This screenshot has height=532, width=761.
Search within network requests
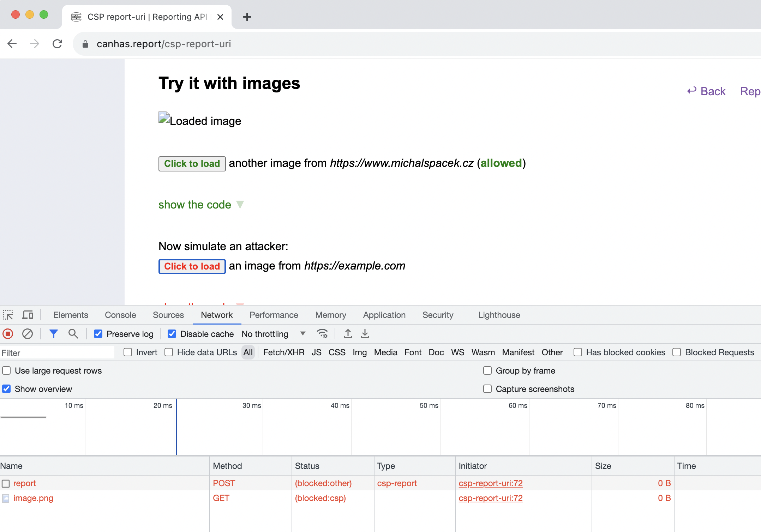point(73,333)
